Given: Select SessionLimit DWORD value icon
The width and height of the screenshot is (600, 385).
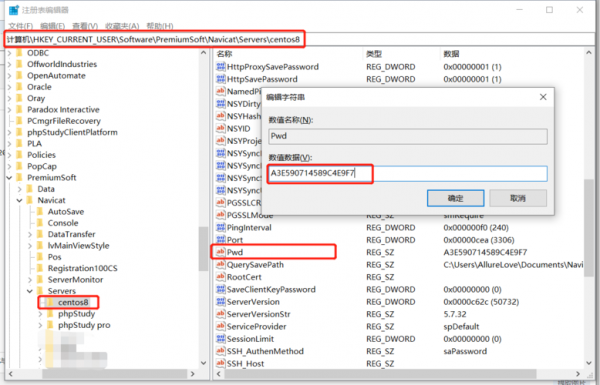Looking at the screenshot, I should [x=220, y=339].
